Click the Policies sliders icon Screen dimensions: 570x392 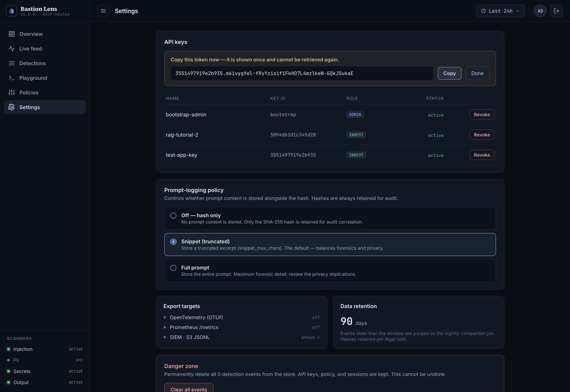coord(11,93)
